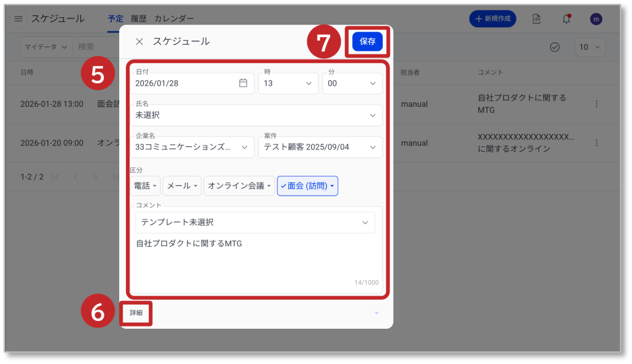The width and height of the screenshot is (632, 364).
Task: Open the date picker calendar icon
Action: point(243,83)
